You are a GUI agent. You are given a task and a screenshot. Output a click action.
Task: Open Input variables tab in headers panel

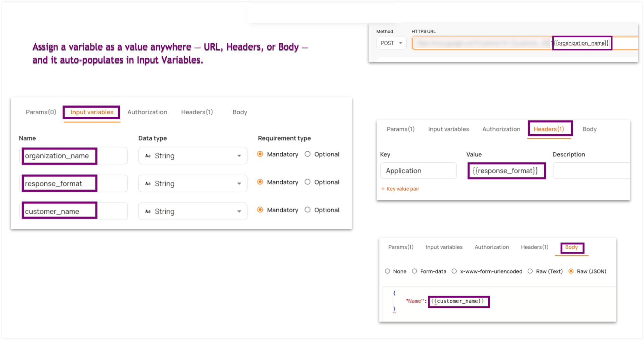click(448, 129)
